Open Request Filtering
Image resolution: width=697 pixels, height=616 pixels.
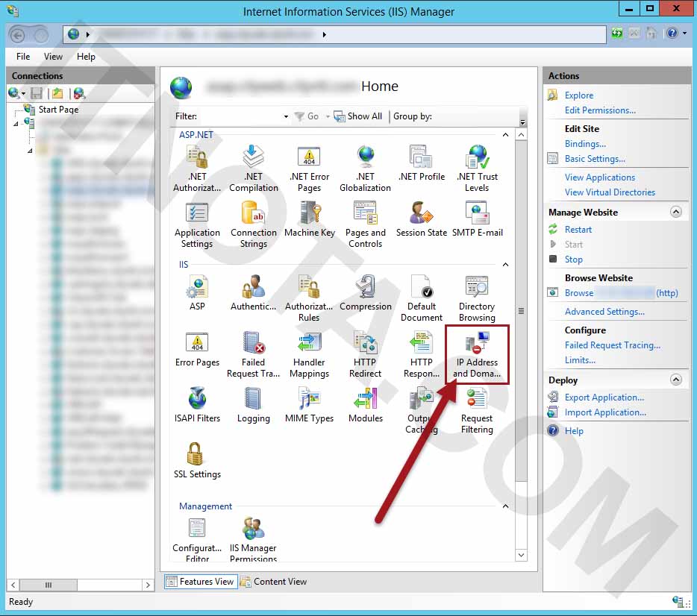click(477, 409)
